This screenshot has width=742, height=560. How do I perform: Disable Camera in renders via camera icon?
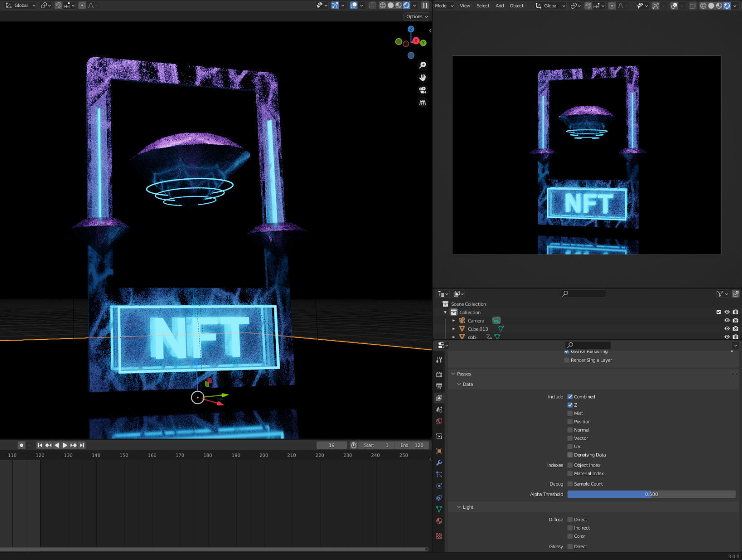tap(736, 320)
